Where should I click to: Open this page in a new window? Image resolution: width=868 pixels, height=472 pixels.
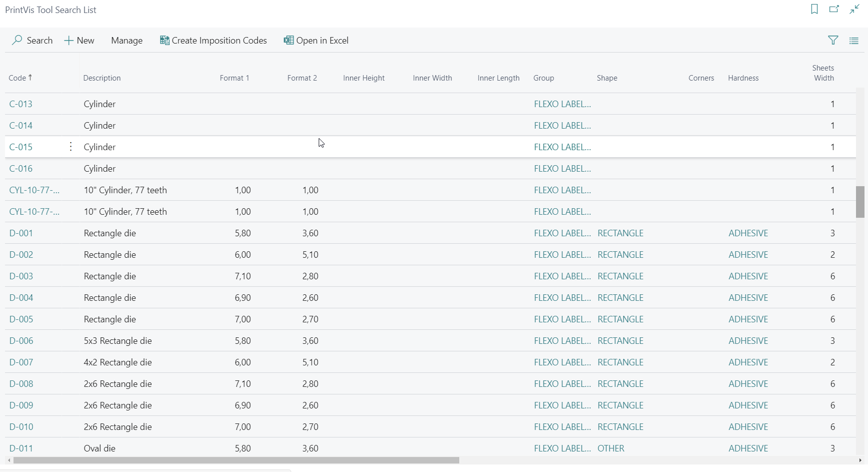[x=834, y=10]
